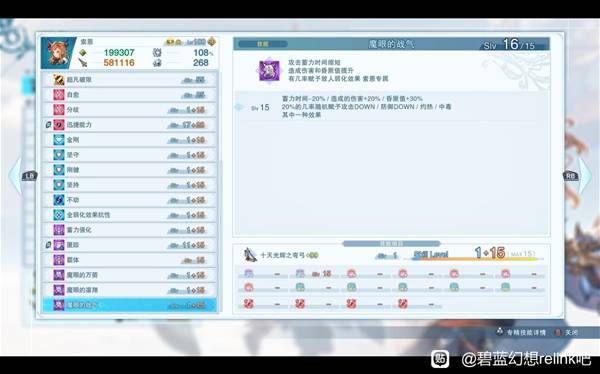600x374 pixels.
Task: Select the 魔眼的凛舞 skill row
Action: tap(130, 290)
